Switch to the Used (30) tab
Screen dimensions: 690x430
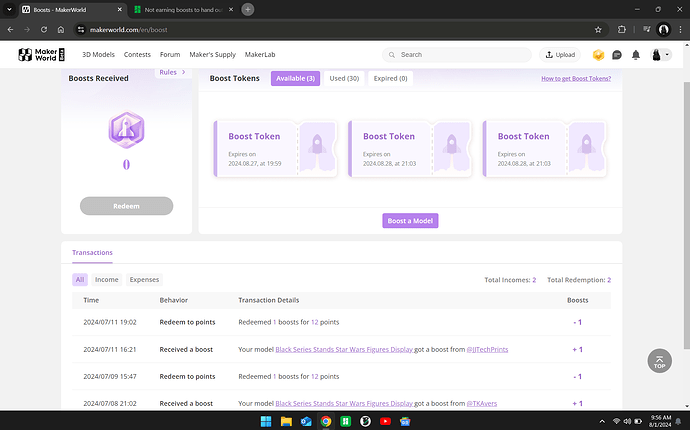pos(344,78)
